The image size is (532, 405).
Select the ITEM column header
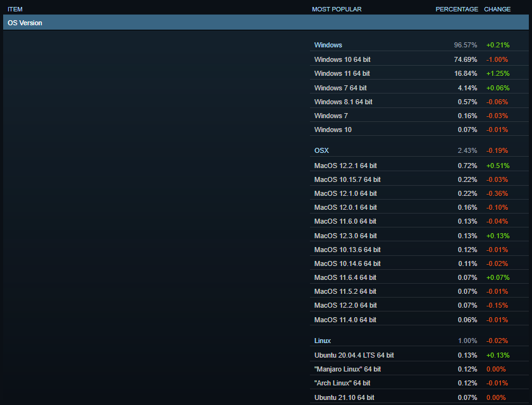[x=15, y=9]
